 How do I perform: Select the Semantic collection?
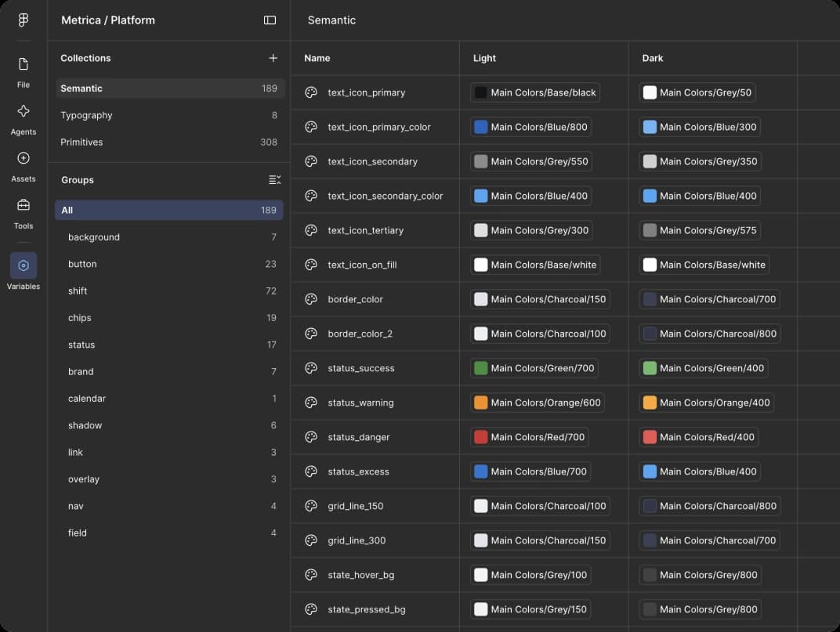pyautogui.click(x=169, y=88)
